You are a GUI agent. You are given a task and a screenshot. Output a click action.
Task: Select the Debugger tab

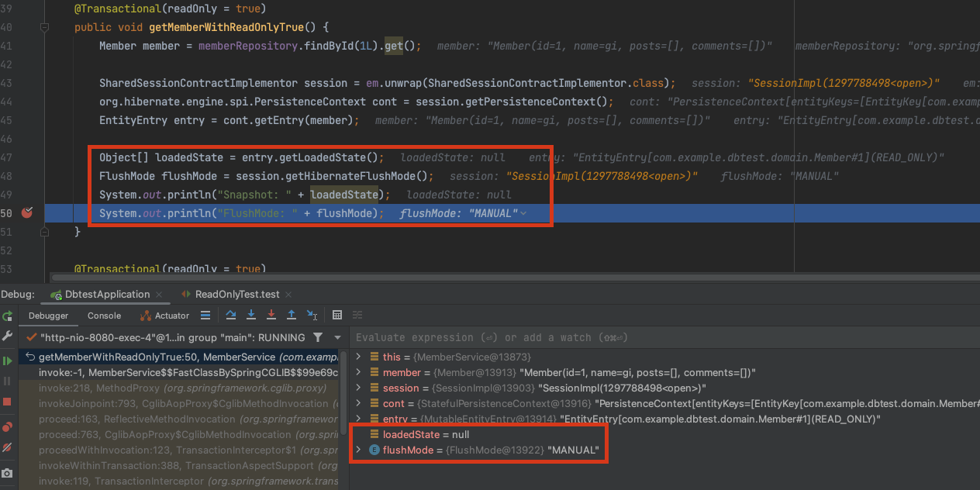pos(48,316)
